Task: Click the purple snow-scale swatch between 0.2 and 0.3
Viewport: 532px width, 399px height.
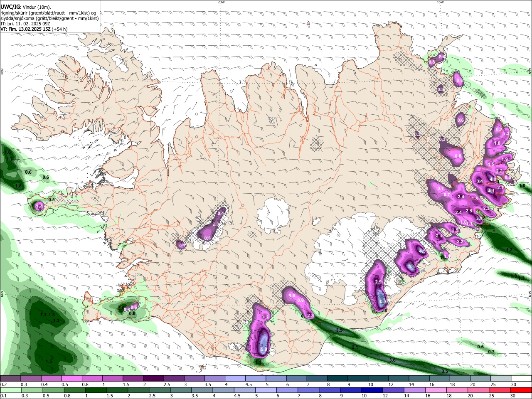Action: point(10,379)
